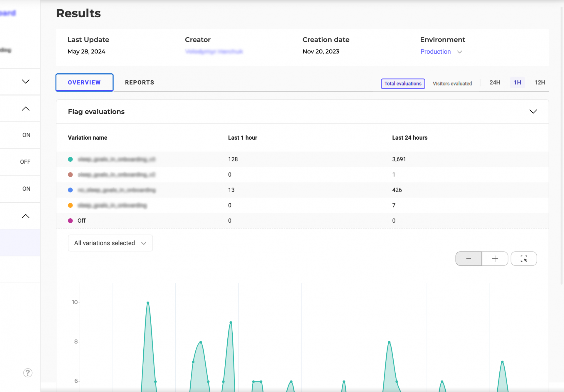
Task: Click the help question mark icon
Action: 28,373
